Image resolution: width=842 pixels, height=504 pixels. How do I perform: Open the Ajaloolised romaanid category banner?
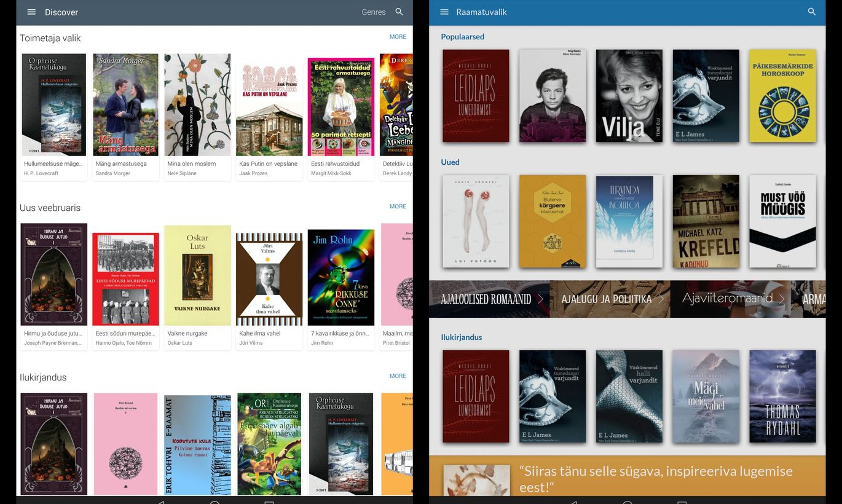click(489, 299)
